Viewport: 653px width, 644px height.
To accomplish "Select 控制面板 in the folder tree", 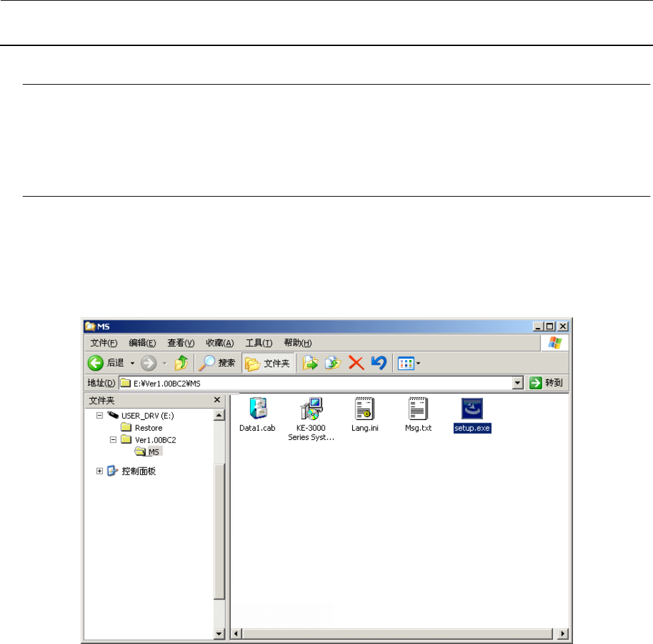I will pos(138,471).
